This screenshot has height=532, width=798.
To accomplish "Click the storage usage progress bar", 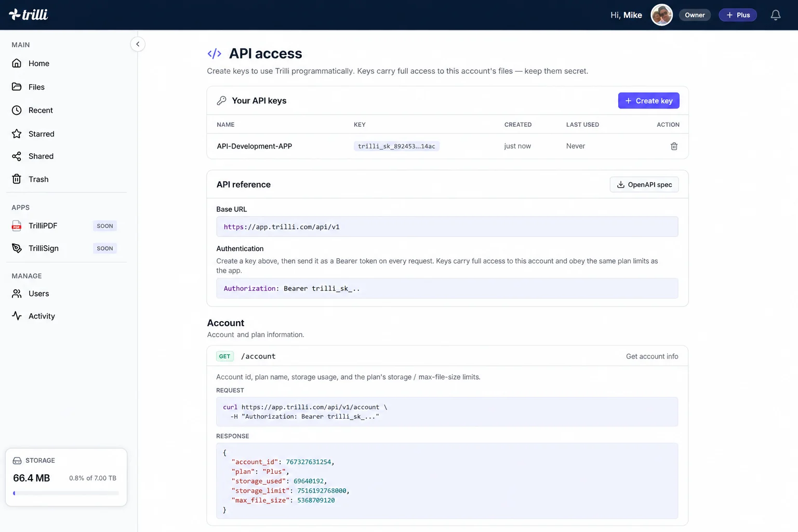I will [66, 493].
